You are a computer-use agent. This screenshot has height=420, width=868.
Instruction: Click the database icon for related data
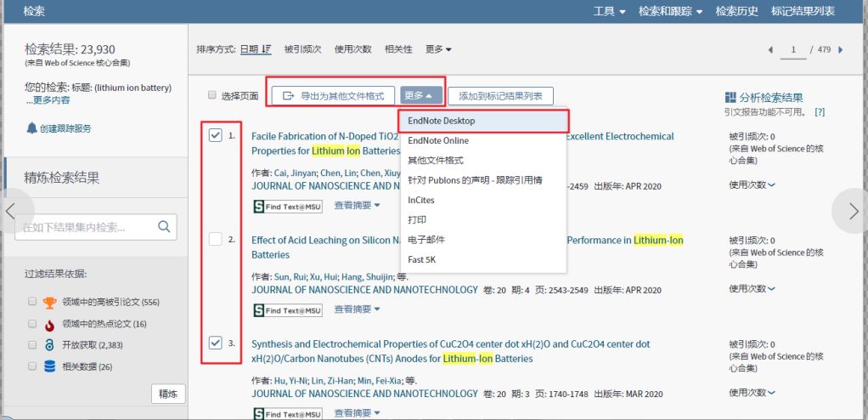click(50, 366)
